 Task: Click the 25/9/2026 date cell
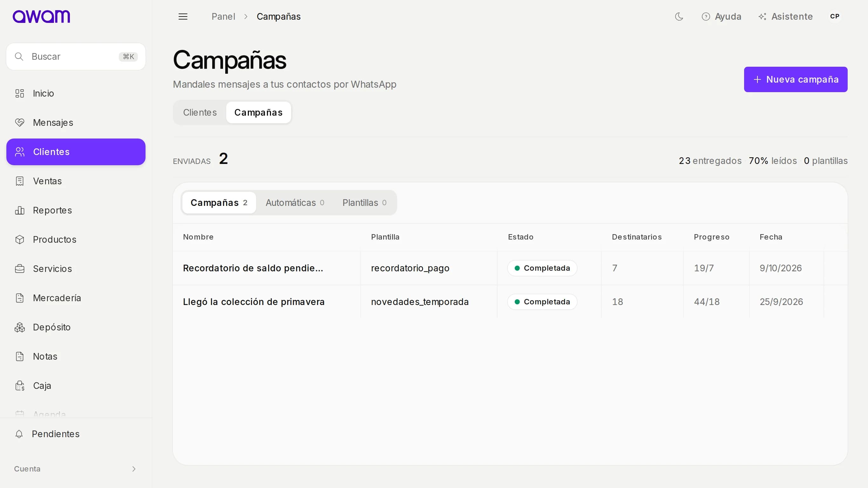pyautogui.click(x=781, y=302)
